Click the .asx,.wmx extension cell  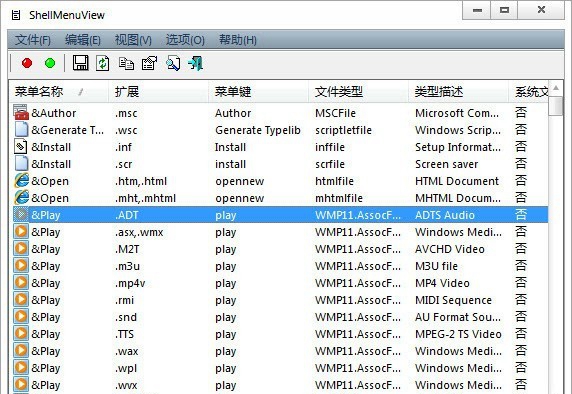coord(139,232)
